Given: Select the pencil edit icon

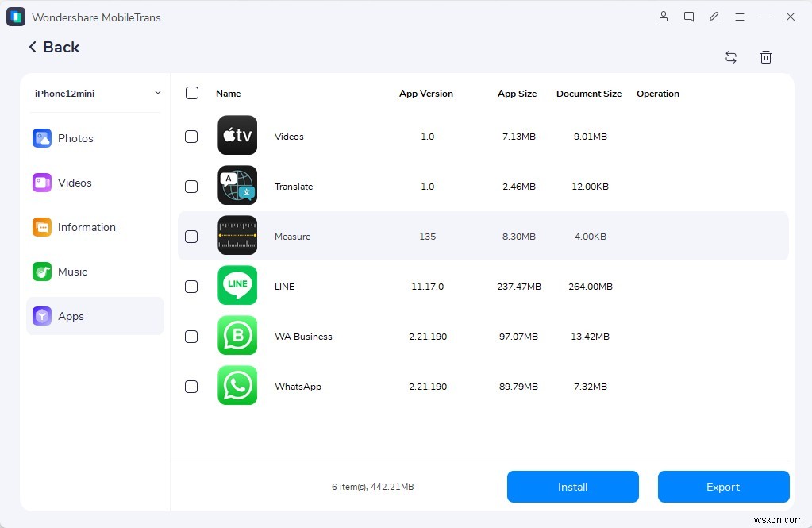Looking at the screenshot, I should coord(714,16).
